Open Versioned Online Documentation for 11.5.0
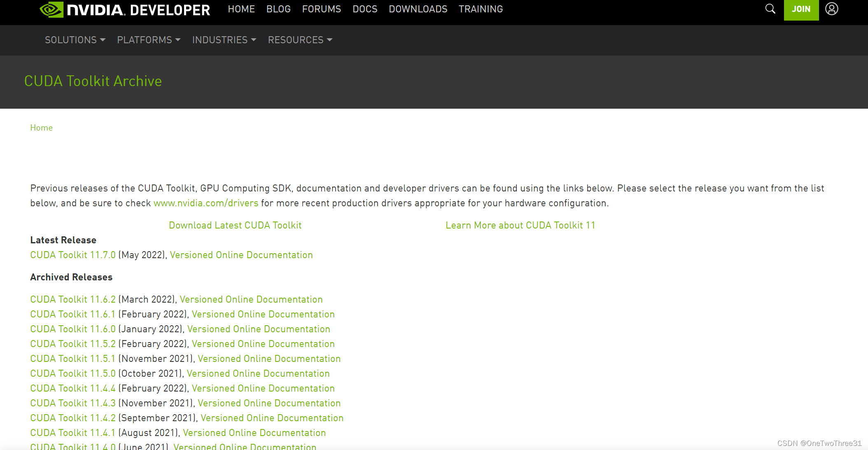This screenshot has width=868, height=450. point(258,373)
